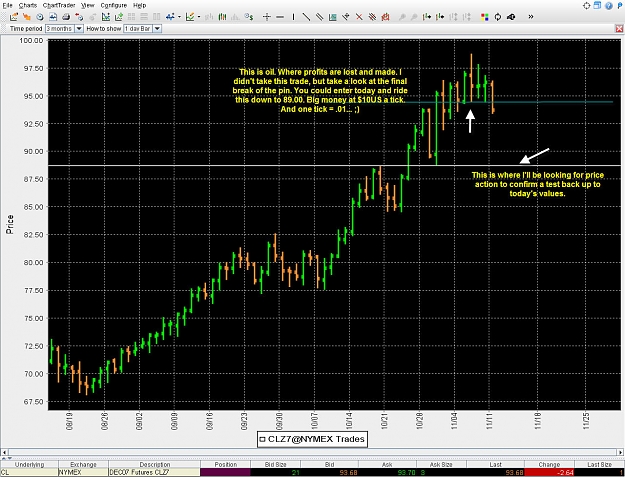Open the Charts menu
The image size is (625, 477).
coord(28,5)
